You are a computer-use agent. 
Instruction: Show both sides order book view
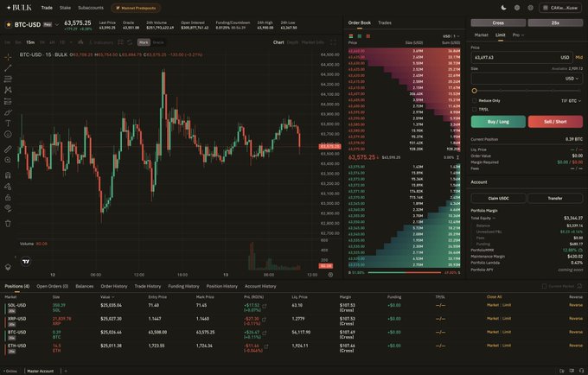click(351, 36)
